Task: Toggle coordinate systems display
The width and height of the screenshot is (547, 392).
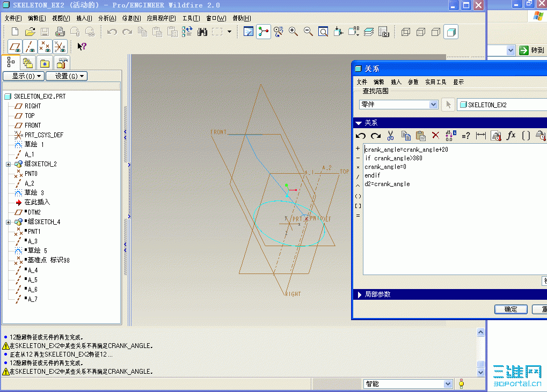Action: pos(60,47)
